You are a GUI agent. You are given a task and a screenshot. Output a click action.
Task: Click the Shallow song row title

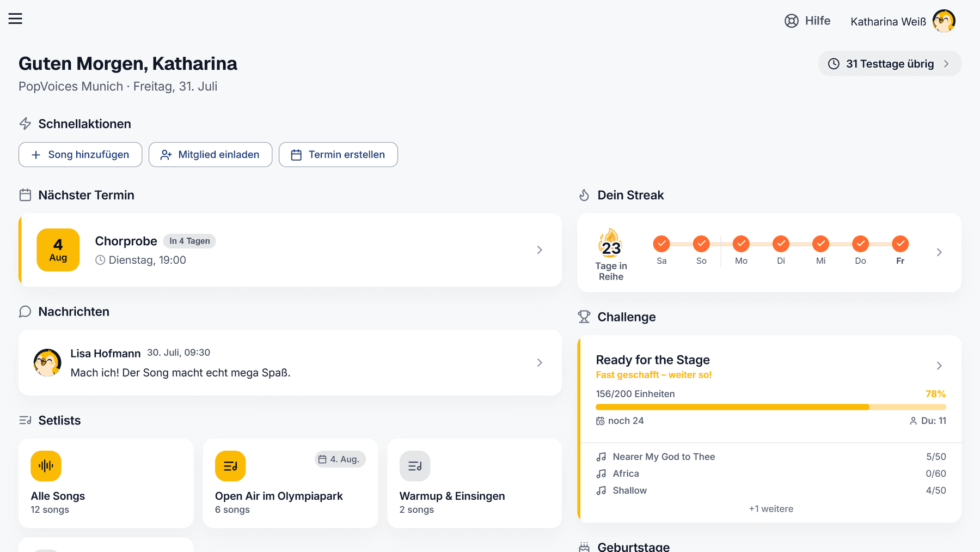[x=630, y=490]
